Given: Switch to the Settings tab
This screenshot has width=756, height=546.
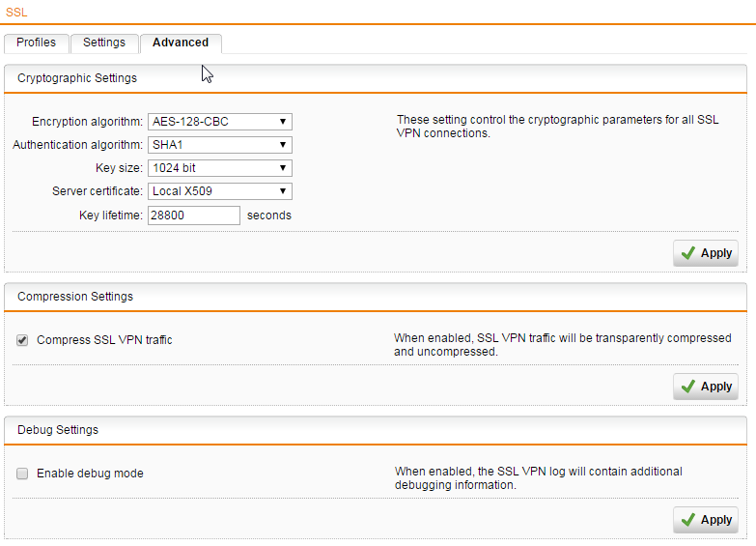Looking at the screenshot, I should point(104,43).
